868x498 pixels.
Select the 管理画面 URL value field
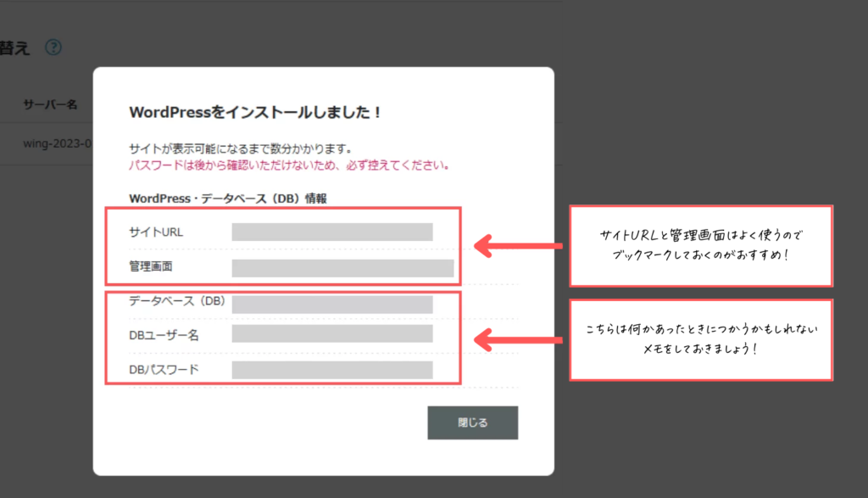coord(342,268)
